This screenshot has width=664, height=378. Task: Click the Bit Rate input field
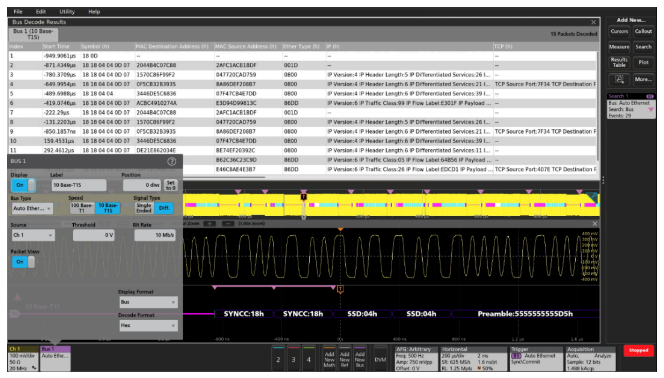(x=155, y=235)
